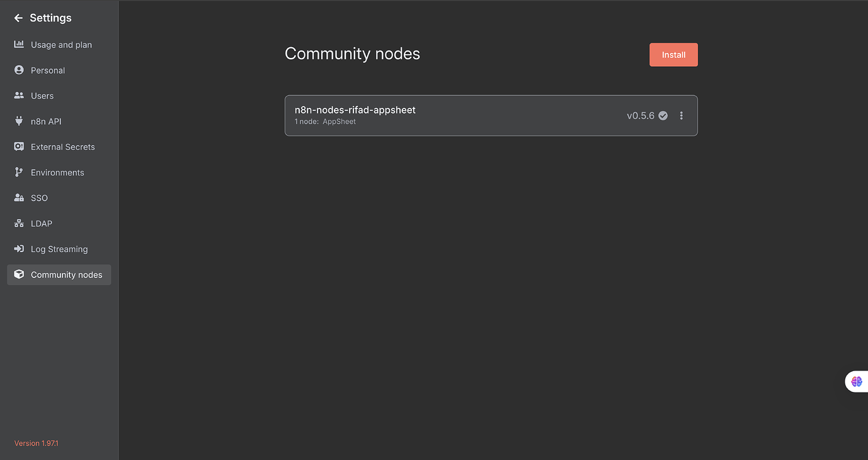Open the SSO settings entry
868x460 pixels.
[x=39, y=197]
